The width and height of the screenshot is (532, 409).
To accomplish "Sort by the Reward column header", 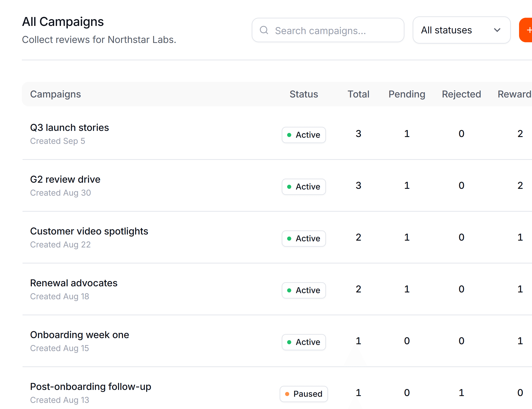I will tap(514, 94).
